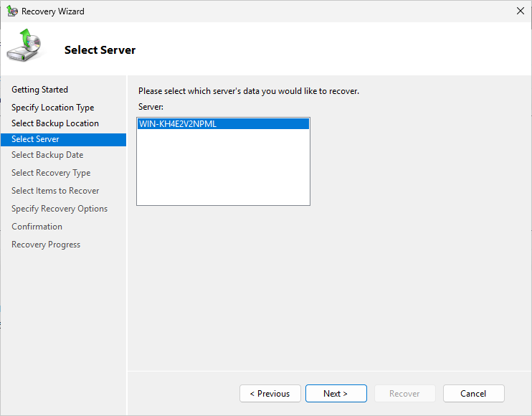Choose the Select Recovery Type step
Viewport: 532px width, 416px height.
(x=51, y=173)
